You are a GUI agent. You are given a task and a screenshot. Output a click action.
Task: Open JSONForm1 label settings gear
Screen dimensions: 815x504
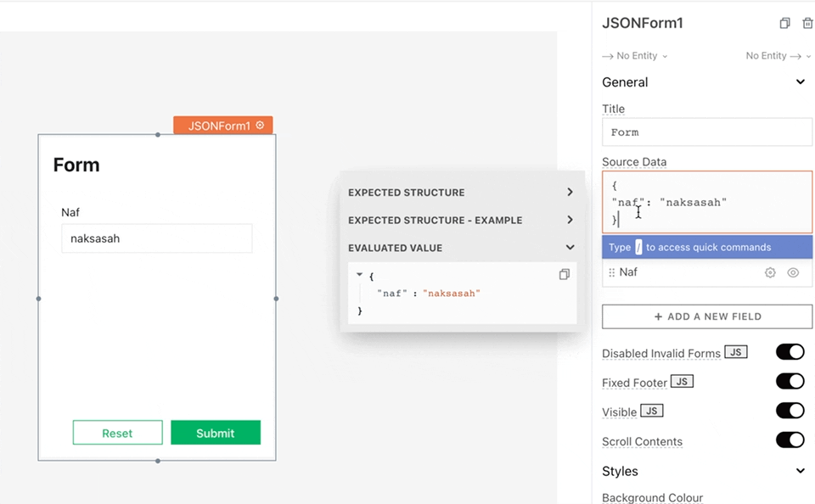[260, 126]
